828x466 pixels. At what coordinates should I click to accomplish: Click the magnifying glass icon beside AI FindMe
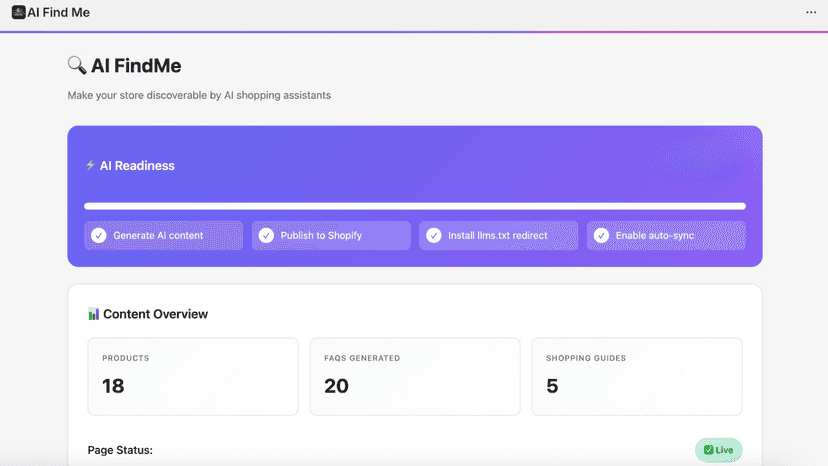coord(77,65)
